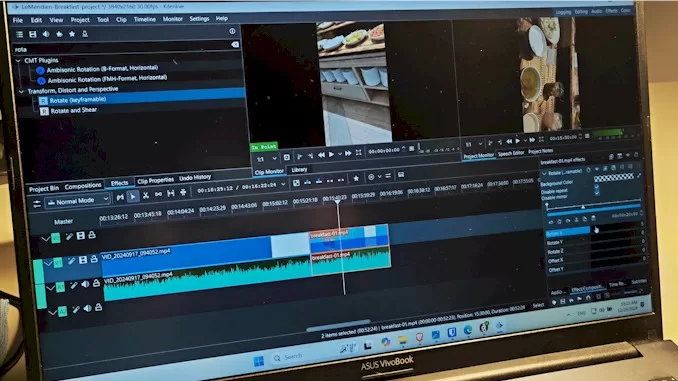678x381 pixels.
Task: Toggle effect info panel icon
Action: tap(232, 31)
